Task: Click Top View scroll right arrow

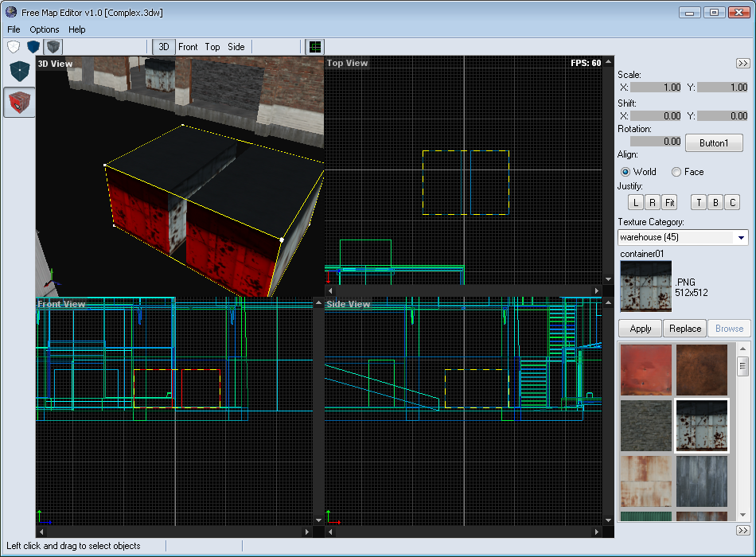Action: (597, 290)
